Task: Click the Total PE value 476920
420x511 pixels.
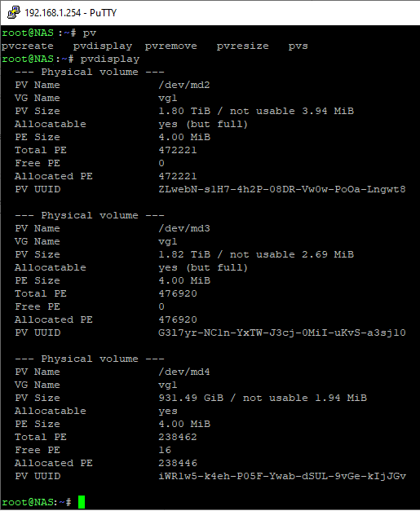Action: click(178, 293)
